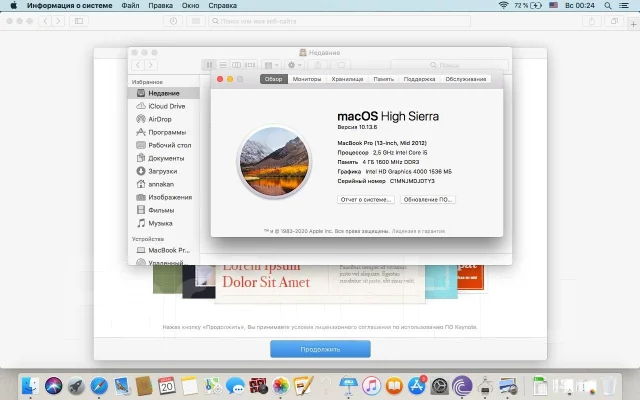The height and width of the screenshot is (400, 640).
Task: Select iCloud Drive in Finder sidebar
Action: click(x=164, y=106)
